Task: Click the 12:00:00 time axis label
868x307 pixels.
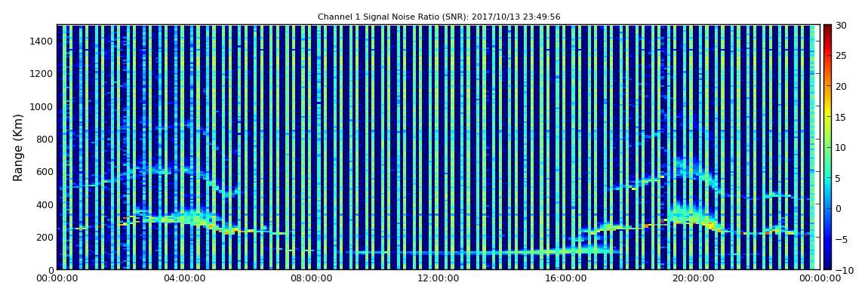Action: click(438, 279)
